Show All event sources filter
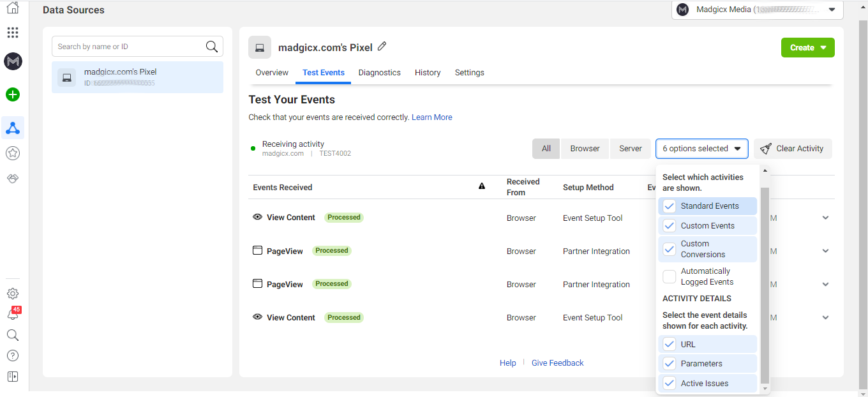The width and height of the screenshot is (868, 397). pyautogui.click(x=546, y=149)
